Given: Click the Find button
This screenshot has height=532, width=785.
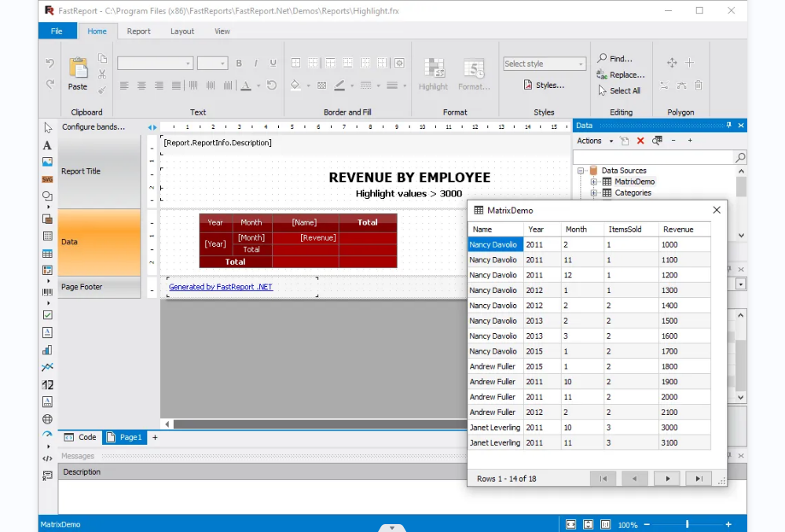Looking at the screenshot, I should pyautogui.click(x=614, y=59).
